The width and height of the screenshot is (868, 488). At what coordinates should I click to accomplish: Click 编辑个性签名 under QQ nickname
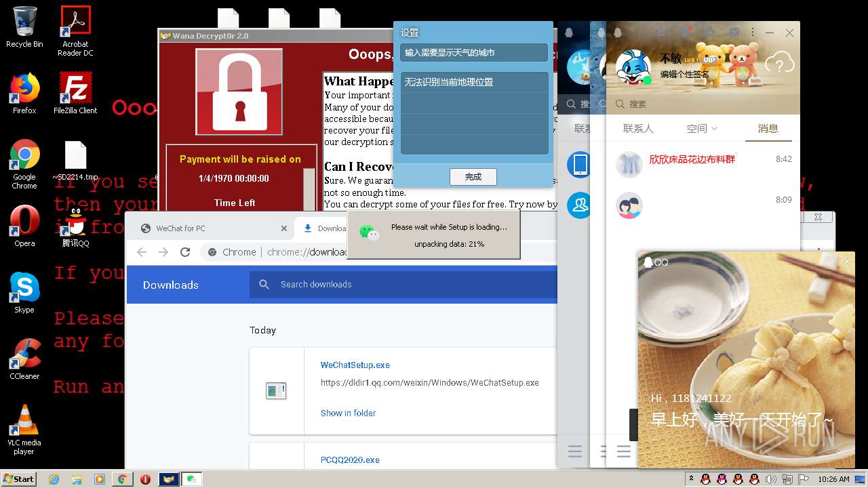tap(685, 74)
